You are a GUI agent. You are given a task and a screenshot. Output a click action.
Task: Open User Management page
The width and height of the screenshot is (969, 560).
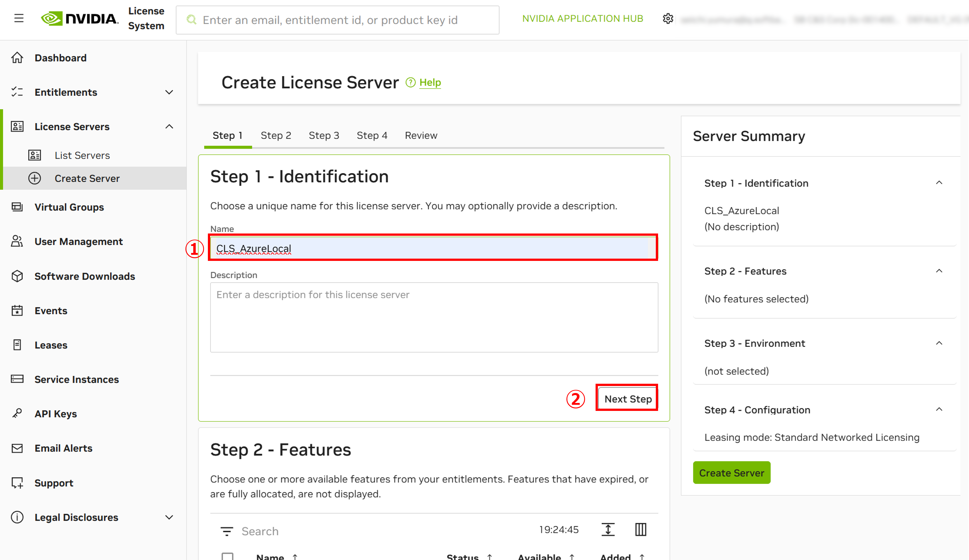(x=78, y=241)
